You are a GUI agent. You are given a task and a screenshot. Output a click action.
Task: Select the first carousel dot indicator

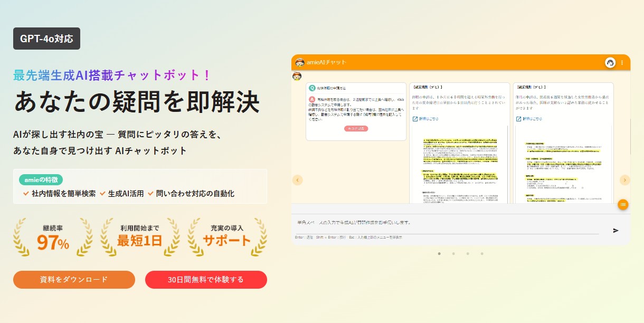tap(439, 253)
